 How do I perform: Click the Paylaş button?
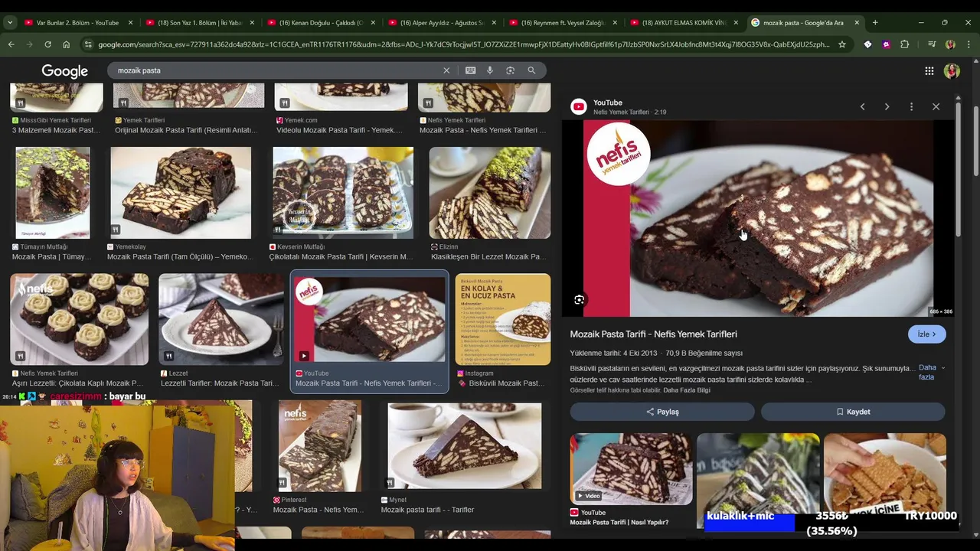[x=662, y=412]
